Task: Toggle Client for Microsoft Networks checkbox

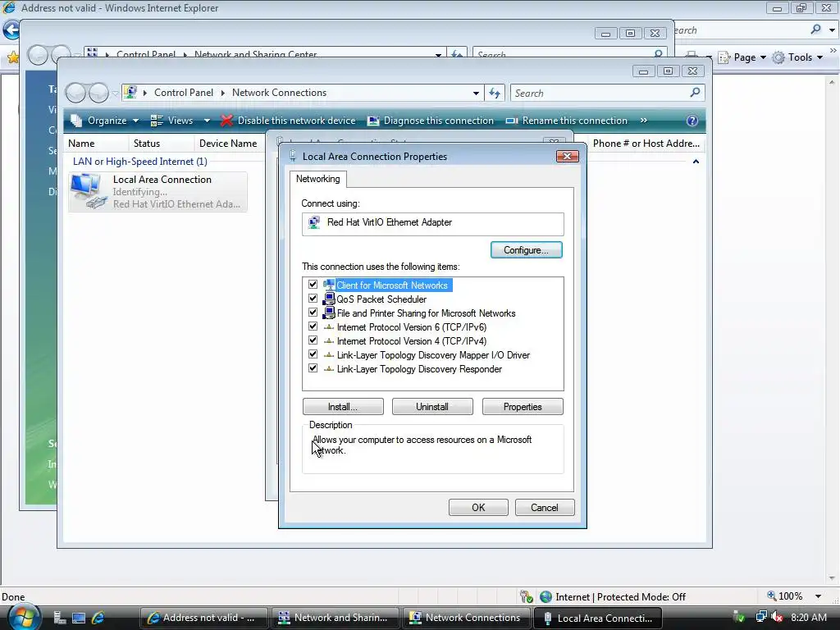Action: (313, 285)
